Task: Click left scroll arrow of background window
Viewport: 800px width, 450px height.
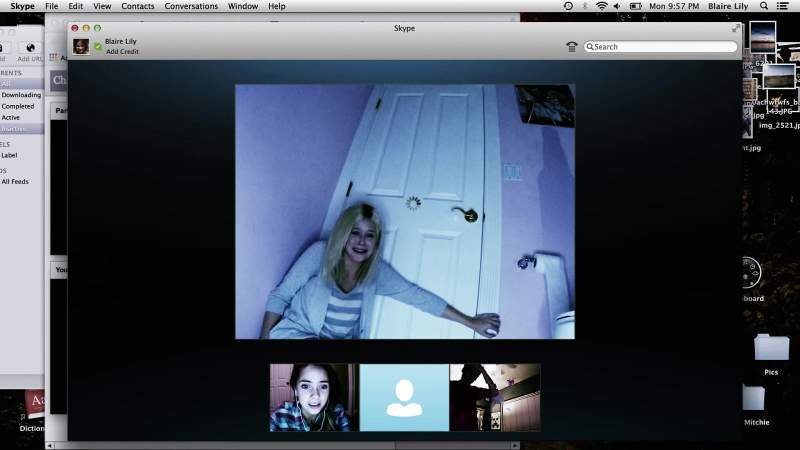Action: (x=50, y=445)
